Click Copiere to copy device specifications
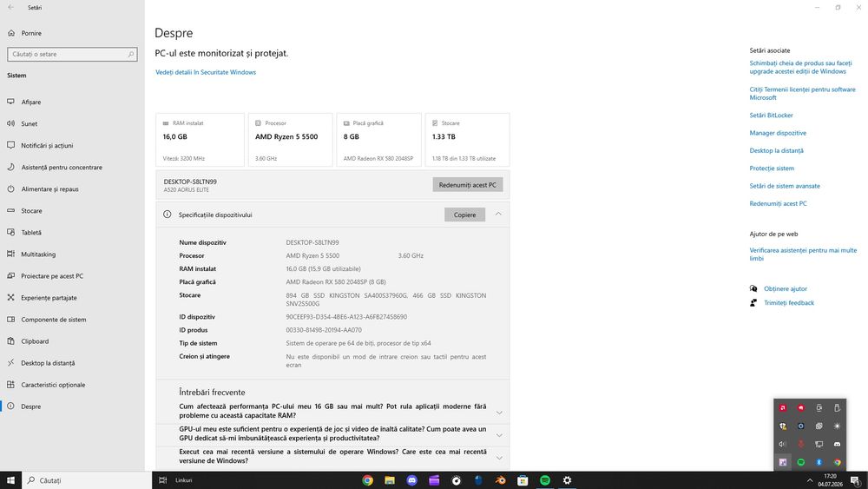The height and width of the screenshot is (489, 868). tap(464, 215)
